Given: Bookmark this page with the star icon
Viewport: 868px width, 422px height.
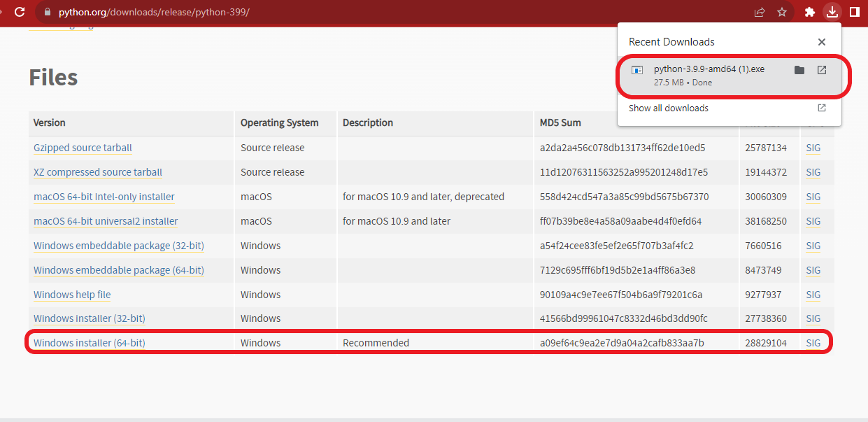Looking at the screenshot, I should 782,12.
